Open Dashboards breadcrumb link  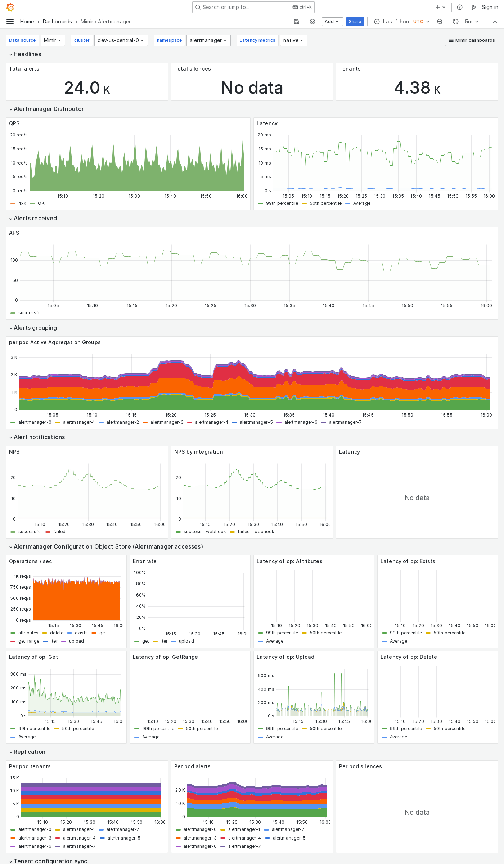click(57, 22)
